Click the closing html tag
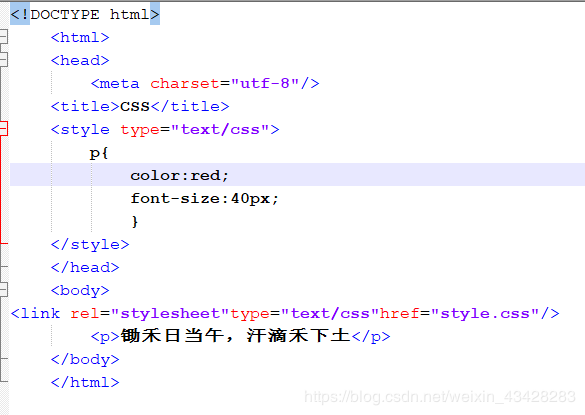Image resolution: width=585 pixels, height=415 pixels. pos(85,382)
